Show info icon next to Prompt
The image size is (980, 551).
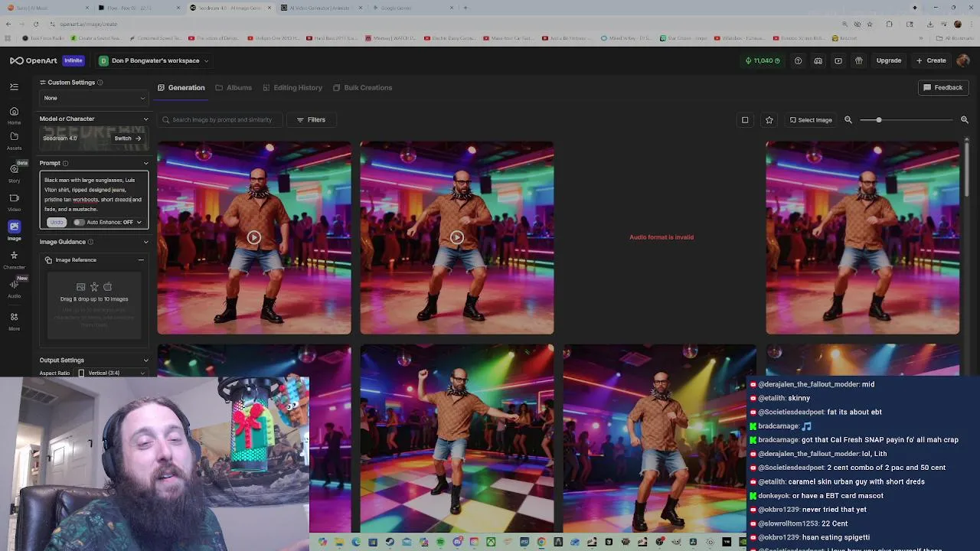point(65,163)
